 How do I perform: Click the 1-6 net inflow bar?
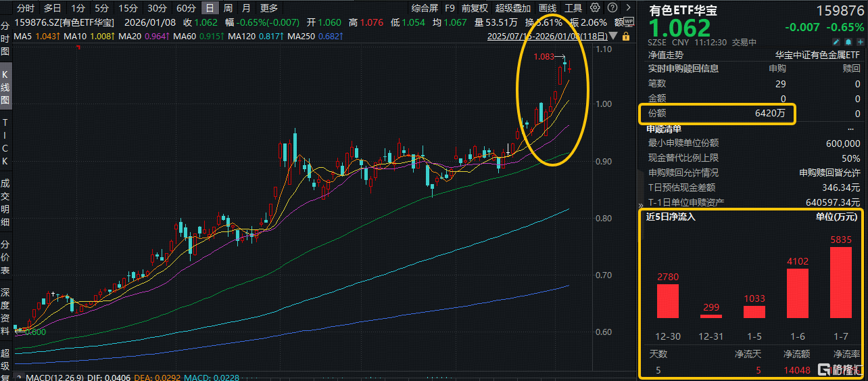pos(798,294)
